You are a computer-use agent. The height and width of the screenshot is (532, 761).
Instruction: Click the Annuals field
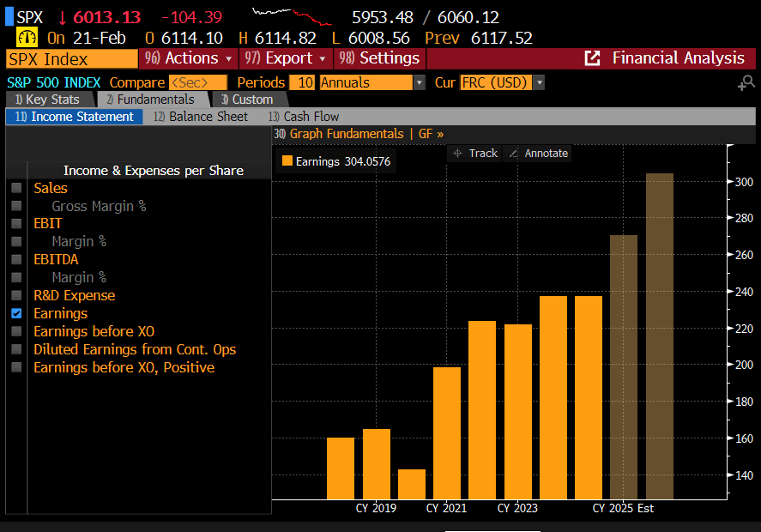(366, 82)
